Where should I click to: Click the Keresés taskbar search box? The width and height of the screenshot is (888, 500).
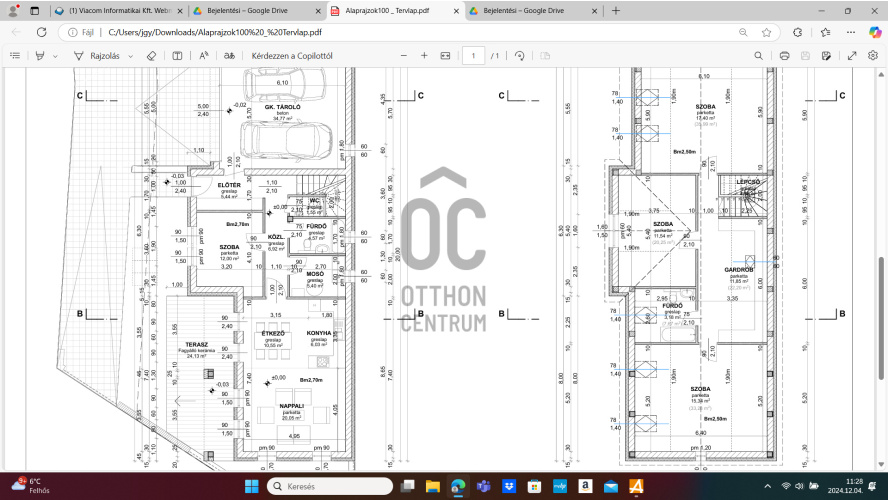[x=330, y=486]
